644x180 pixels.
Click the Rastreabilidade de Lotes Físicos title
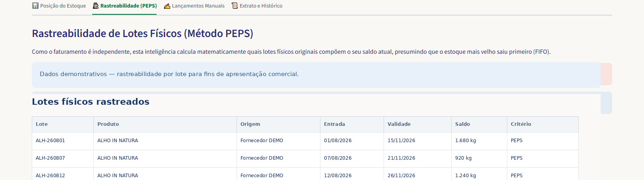pos(142,33)
